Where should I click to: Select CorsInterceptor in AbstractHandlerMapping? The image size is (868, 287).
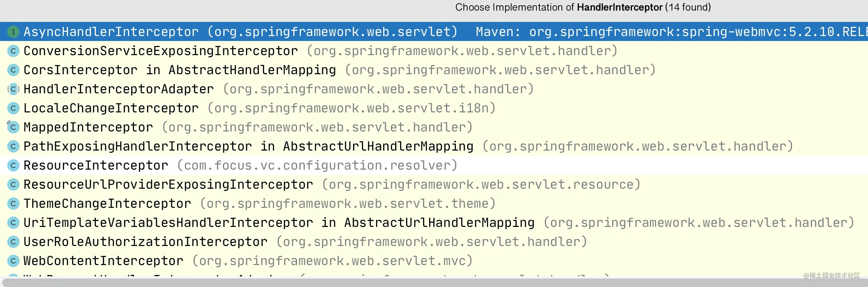[434, 70]
